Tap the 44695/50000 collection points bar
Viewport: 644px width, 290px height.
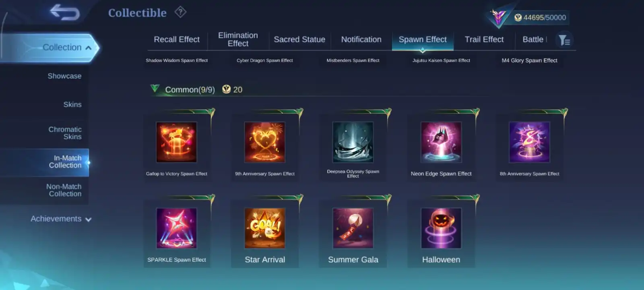[540, 17]
